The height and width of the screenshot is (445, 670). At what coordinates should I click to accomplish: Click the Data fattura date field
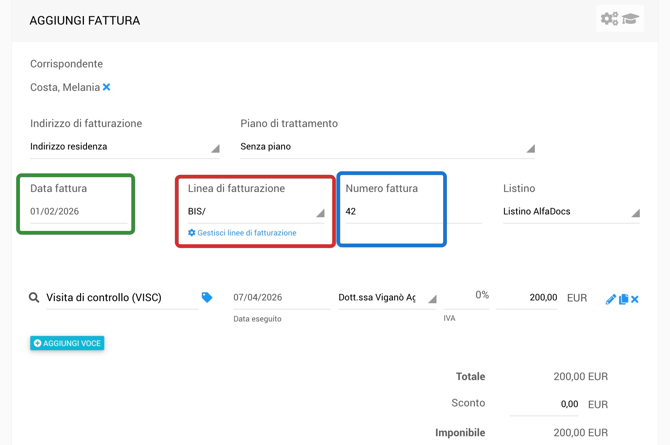(76, 212)
